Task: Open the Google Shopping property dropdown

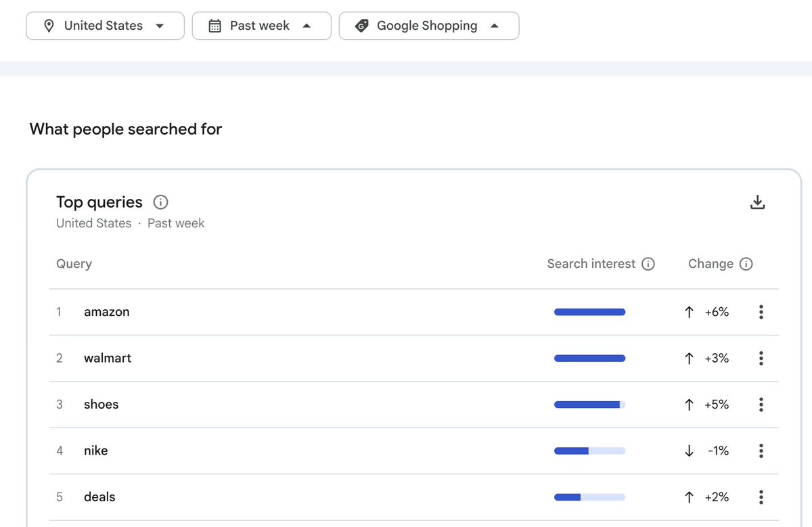Action: [x=429, y=26]
